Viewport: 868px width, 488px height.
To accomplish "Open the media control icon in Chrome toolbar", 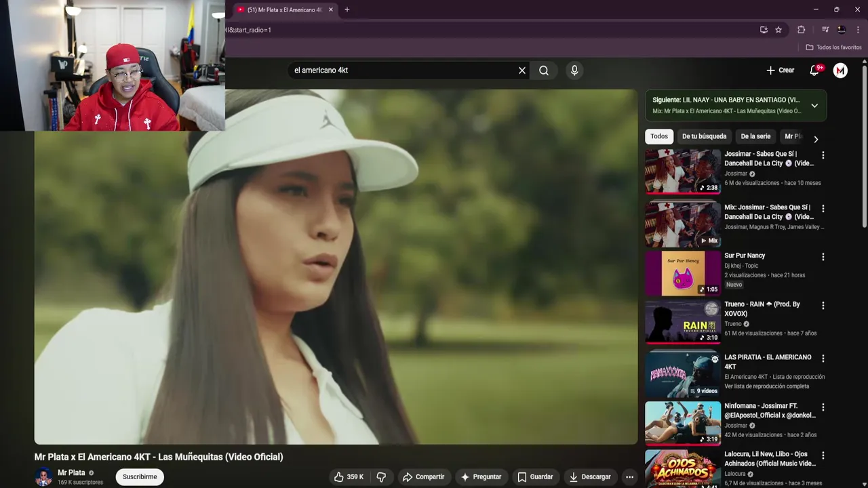I will [x=825, y=30].
